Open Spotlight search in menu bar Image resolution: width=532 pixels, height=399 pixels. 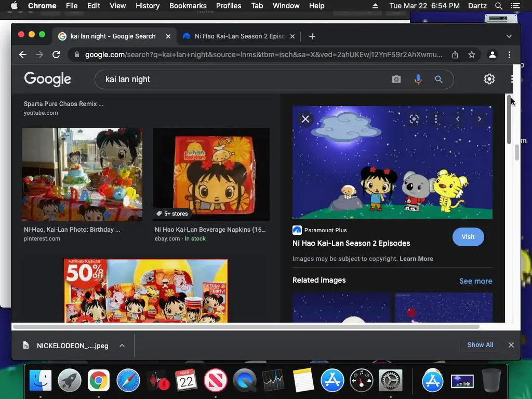[498, 6]
